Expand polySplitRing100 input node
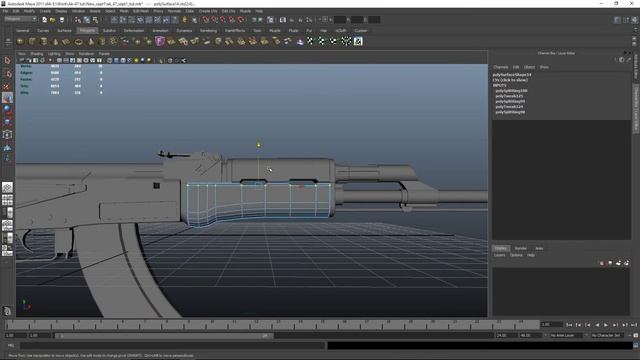Viewport: 640px width, 360px height. tap(511, 91)
